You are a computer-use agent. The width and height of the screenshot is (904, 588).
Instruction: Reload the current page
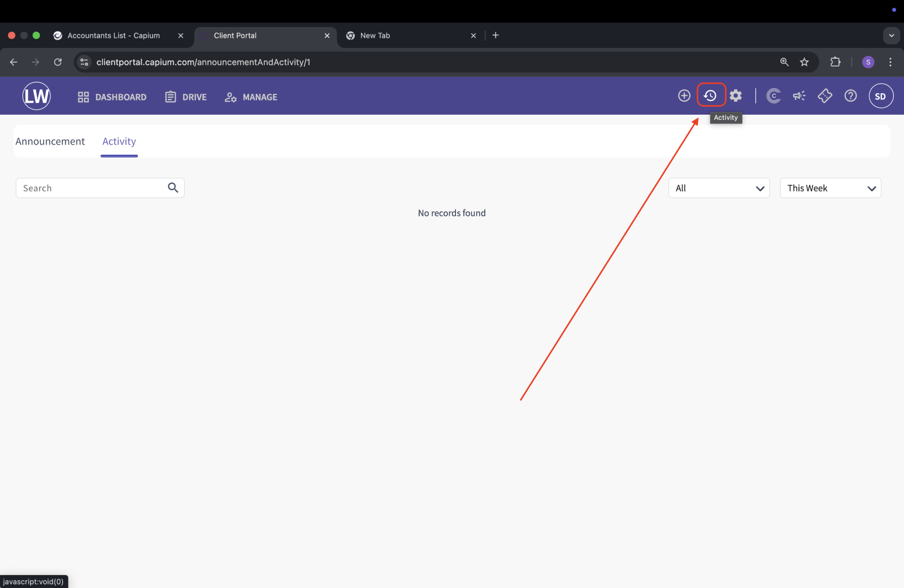(58, 62)
